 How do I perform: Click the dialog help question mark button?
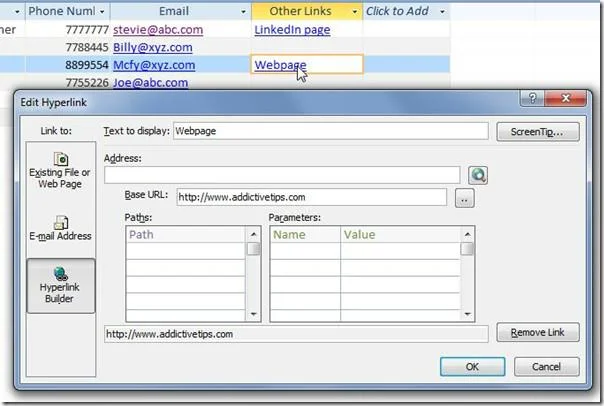[532, 99]
